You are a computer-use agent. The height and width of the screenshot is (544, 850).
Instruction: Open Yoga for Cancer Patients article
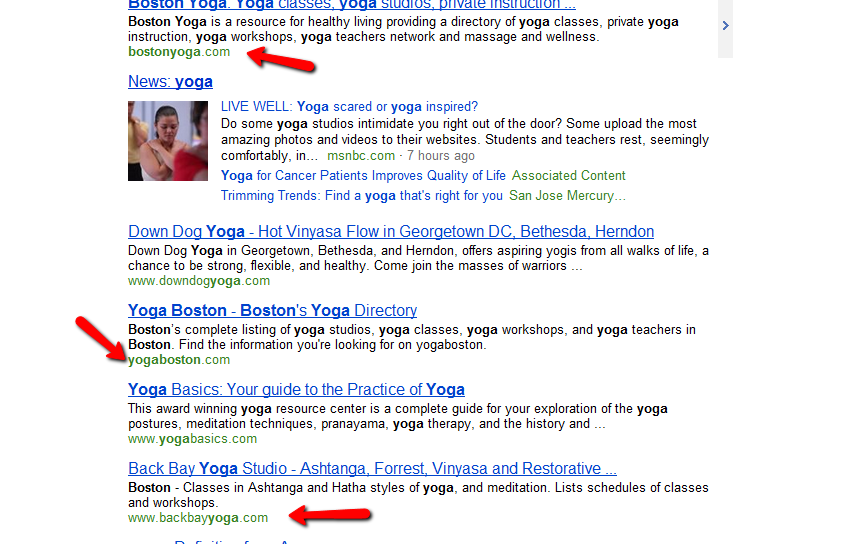pos(363,176)
